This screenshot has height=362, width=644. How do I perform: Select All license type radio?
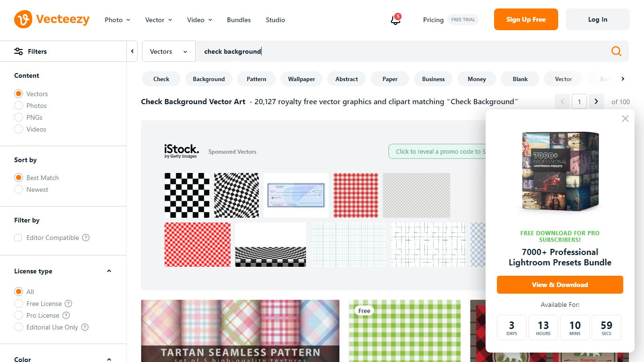[x=18, y=292]
